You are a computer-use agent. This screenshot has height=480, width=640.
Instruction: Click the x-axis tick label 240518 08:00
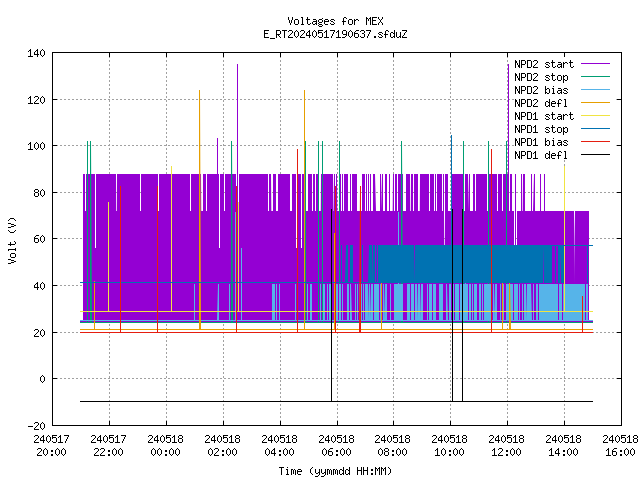392,446
